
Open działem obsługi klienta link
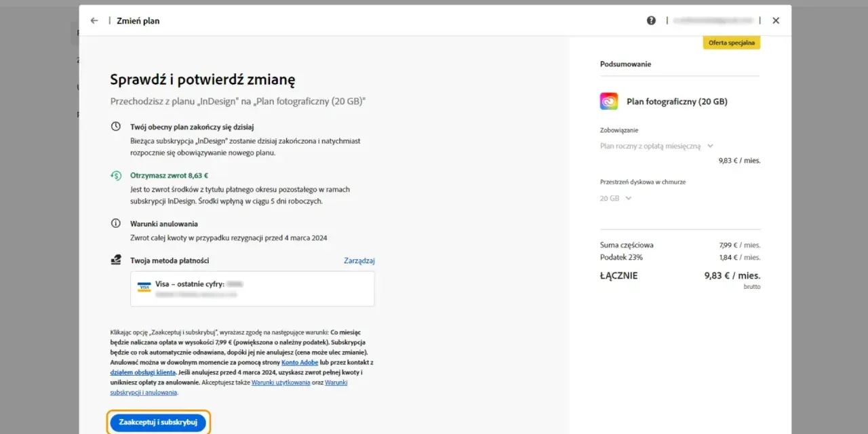coord(142,372)
